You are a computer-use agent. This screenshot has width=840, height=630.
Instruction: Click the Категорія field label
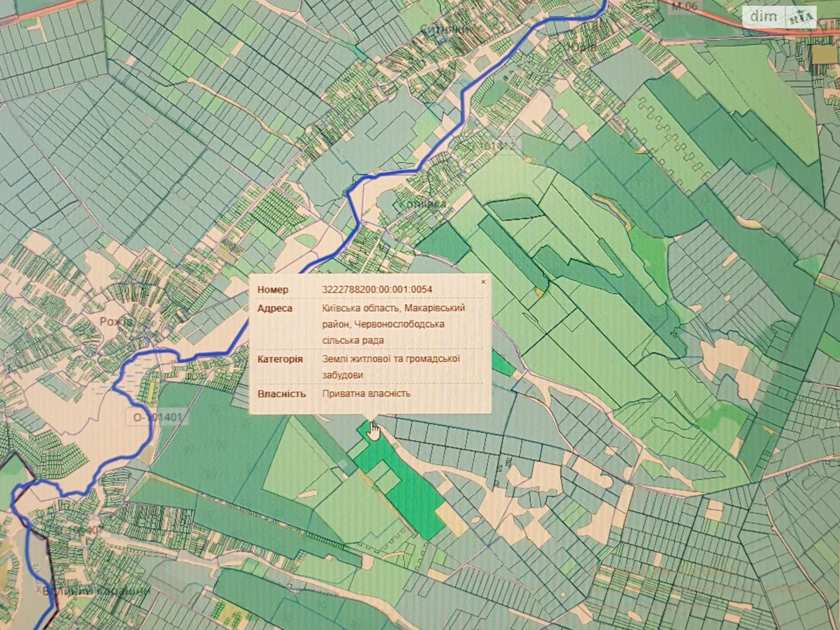(280, 359)
